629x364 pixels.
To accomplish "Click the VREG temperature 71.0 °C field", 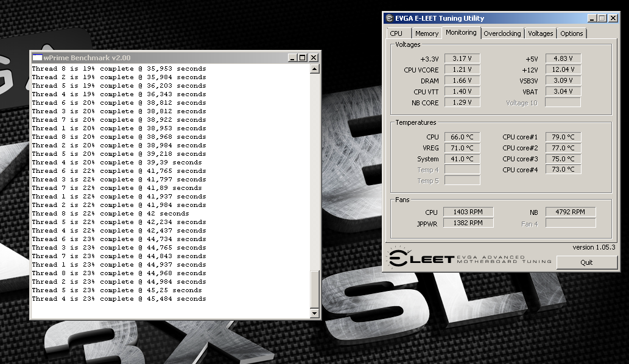I will click(462, 148).
